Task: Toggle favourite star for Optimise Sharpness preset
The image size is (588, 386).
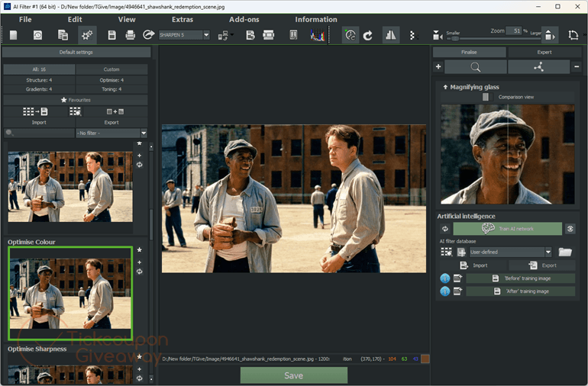Action: coord(140,356)
